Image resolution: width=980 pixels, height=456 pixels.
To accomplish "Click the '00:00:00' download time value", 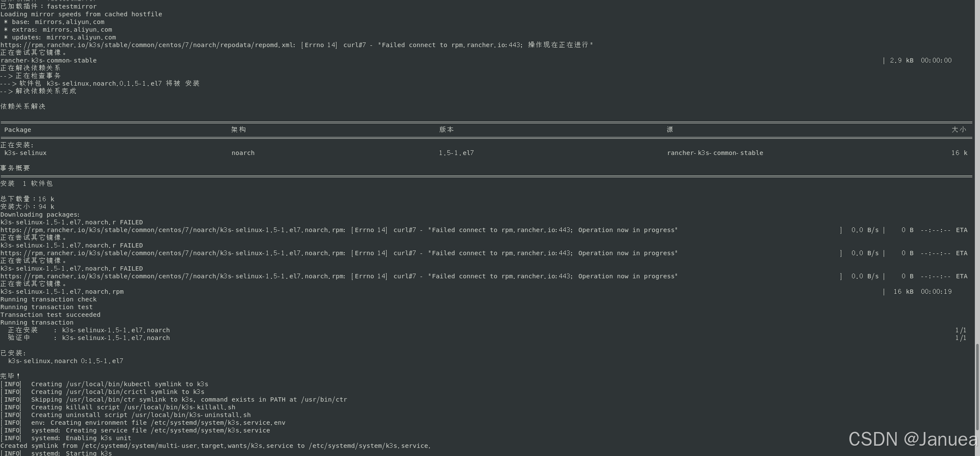I will click(x=936, y=60).
